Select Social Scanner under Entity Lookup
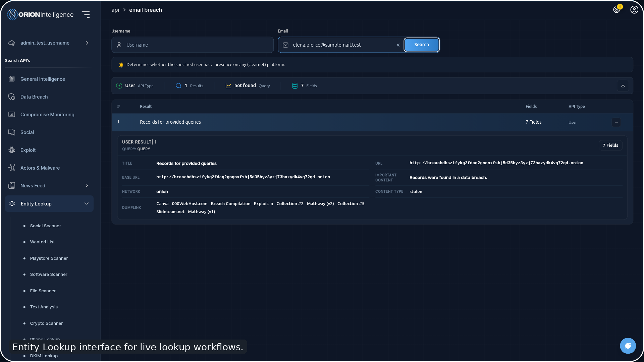Image resolution: width=644 pixels, height=362 pixels. point(46,226)
